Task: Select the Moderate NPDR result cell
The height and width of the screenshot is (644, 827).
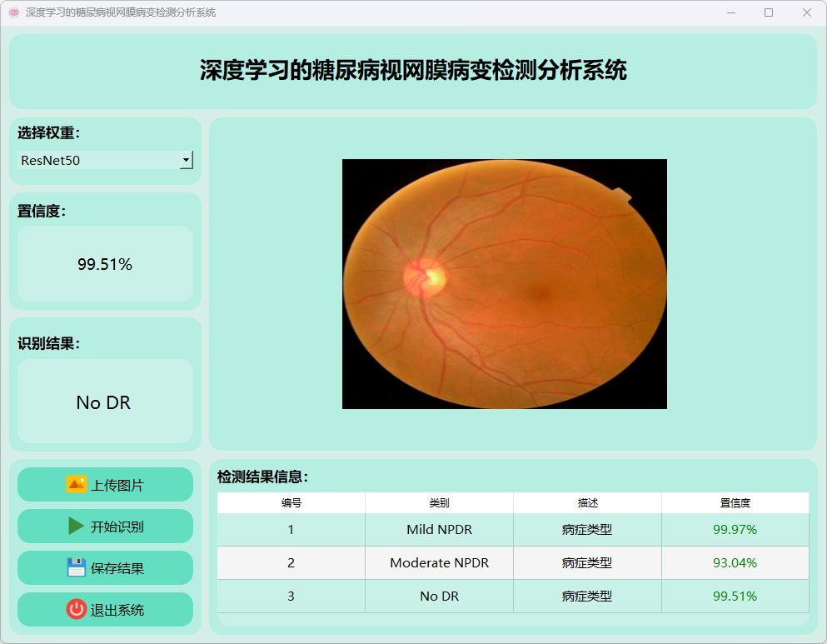Action: pos(439,562)
